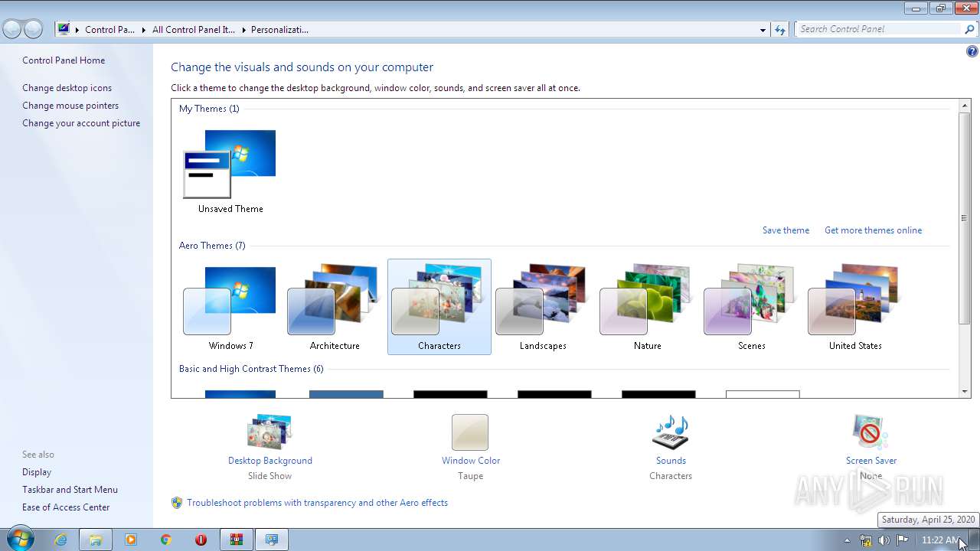This screenshot has width=980, height=551.
Task: Click the Screen Saver link
Action: coord(871,461)
